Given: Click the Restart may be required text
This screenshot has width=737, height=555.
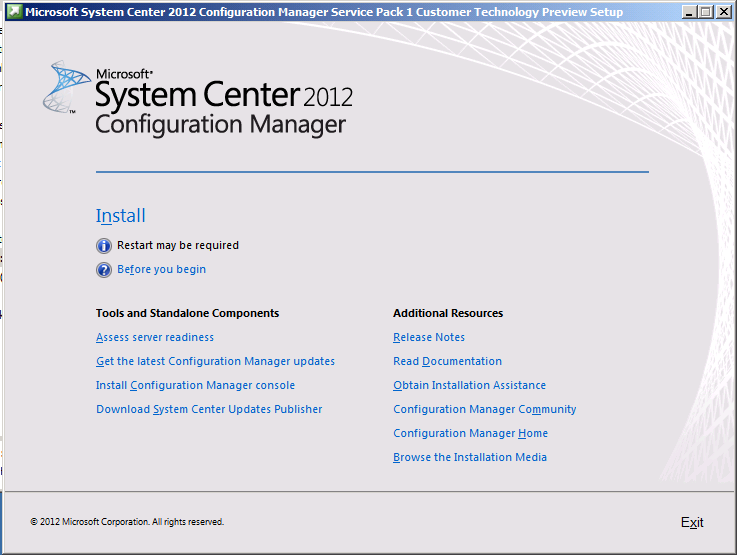Looking at the screenshot, I should (x=178, y=245).
